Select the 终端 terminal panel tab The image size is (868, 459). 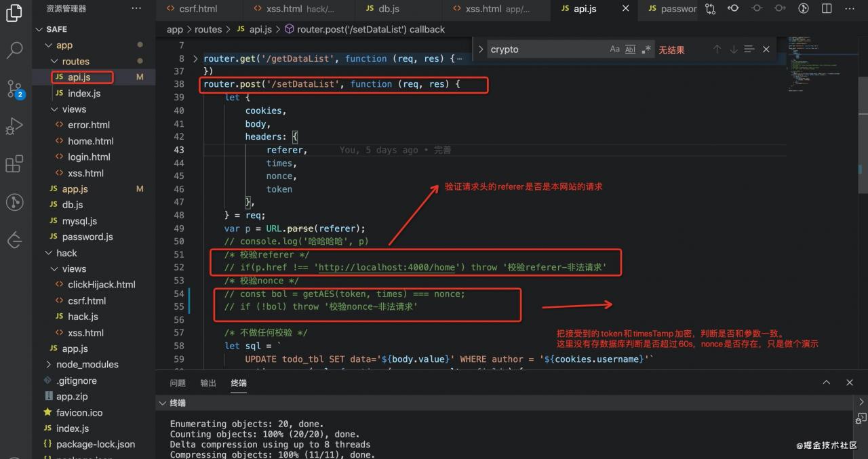(x=239, y=382)
